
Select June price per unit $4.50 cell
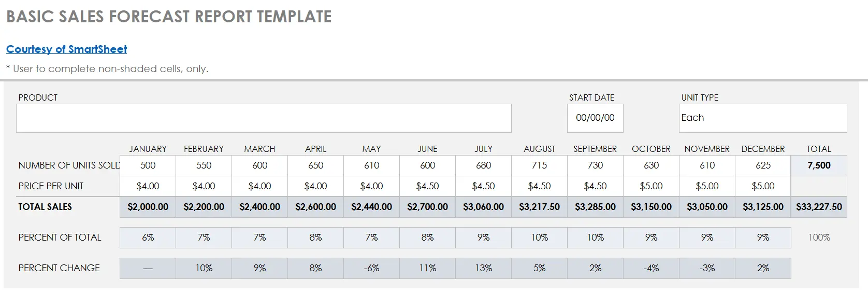pos(428,186)
